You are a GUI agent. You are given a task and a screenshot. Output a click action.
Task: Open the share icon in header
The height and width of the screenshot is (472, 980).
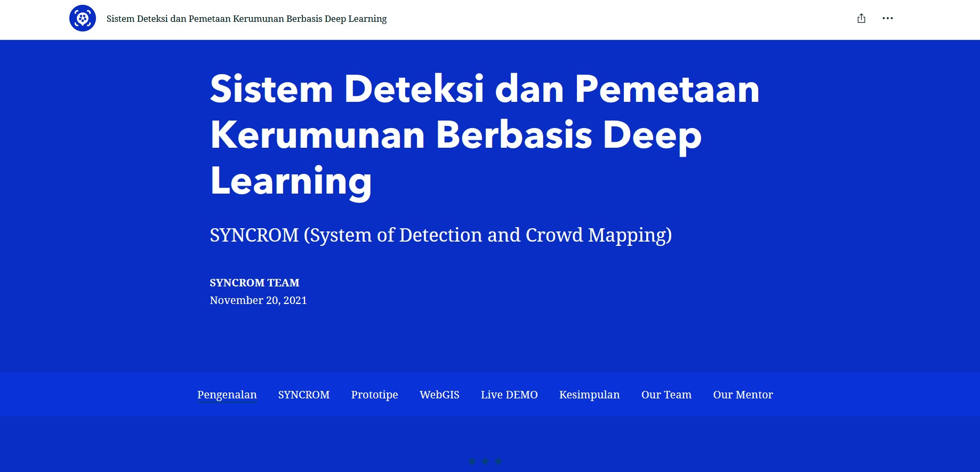[x=861, y=18]
